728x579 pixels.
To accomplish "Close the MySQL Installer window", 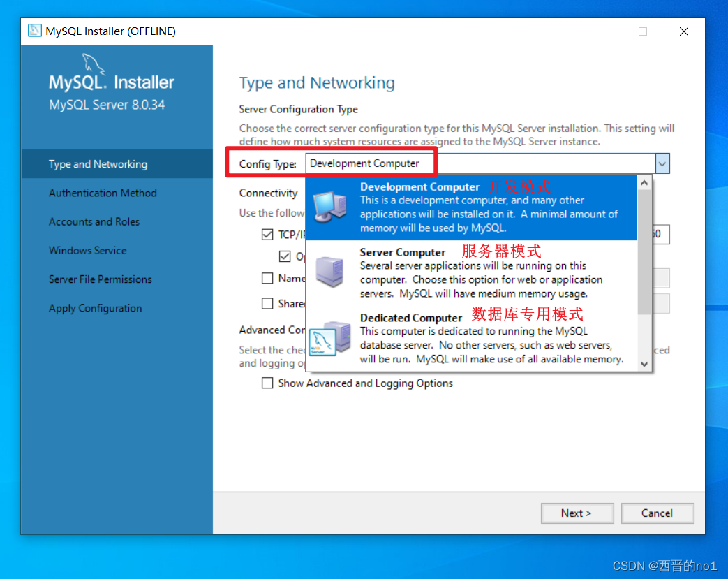I will click(684, 31).
